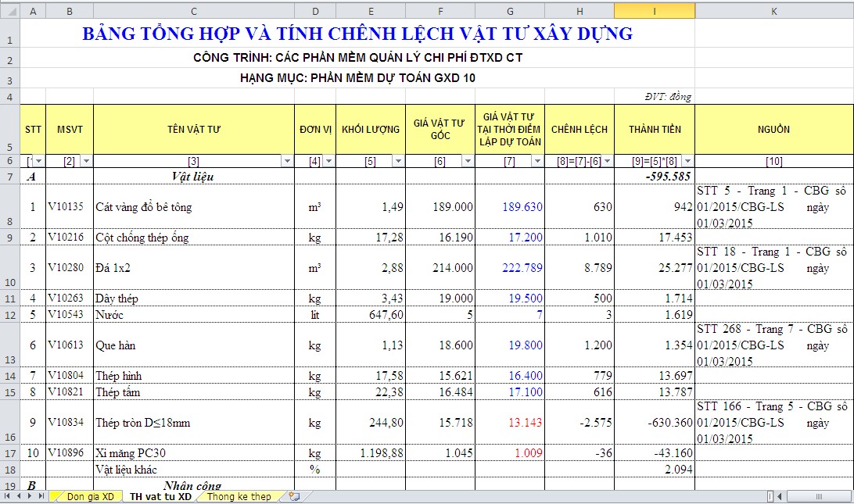Image resolution: width=854 pixels, height=504 pixels.
Task: Go to first sheet with navigation arrow
Action: (x=7, y=496)
